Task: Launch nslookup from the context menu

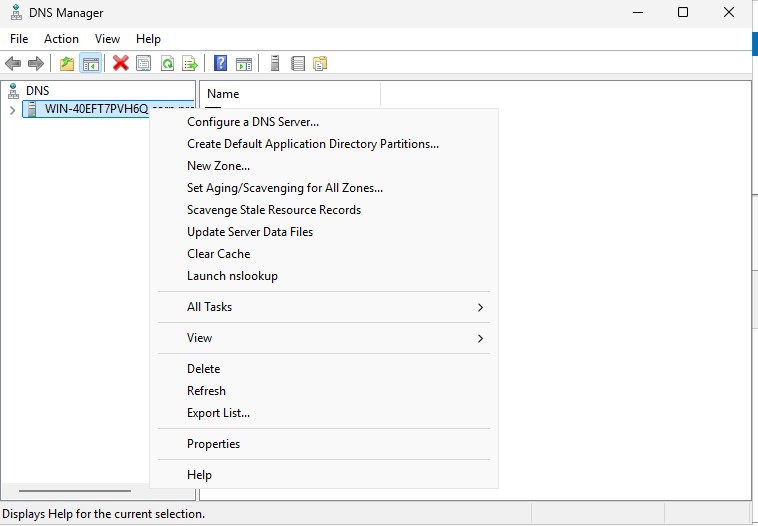Action: pos(232,276)
